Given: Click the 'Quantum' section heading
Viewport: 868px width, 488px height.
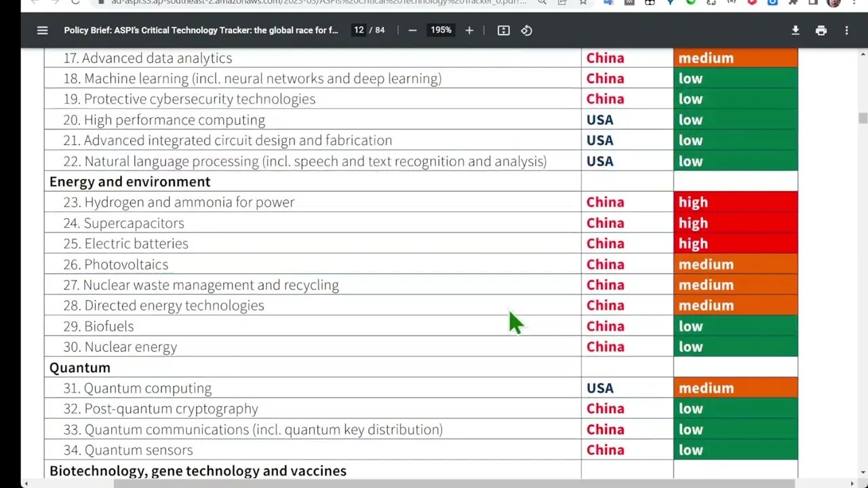Looking at the screenshot, I should click(80, 367).
